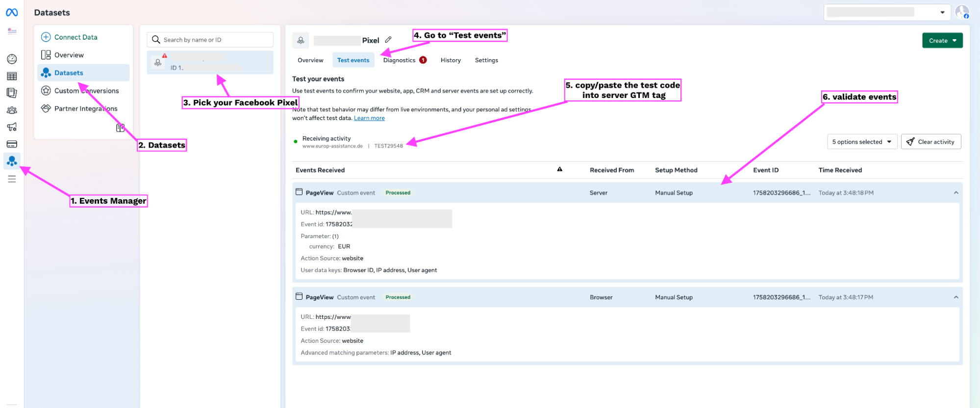980x408 pixels.
Task: Click the Clear activity button
Action: 930,142
